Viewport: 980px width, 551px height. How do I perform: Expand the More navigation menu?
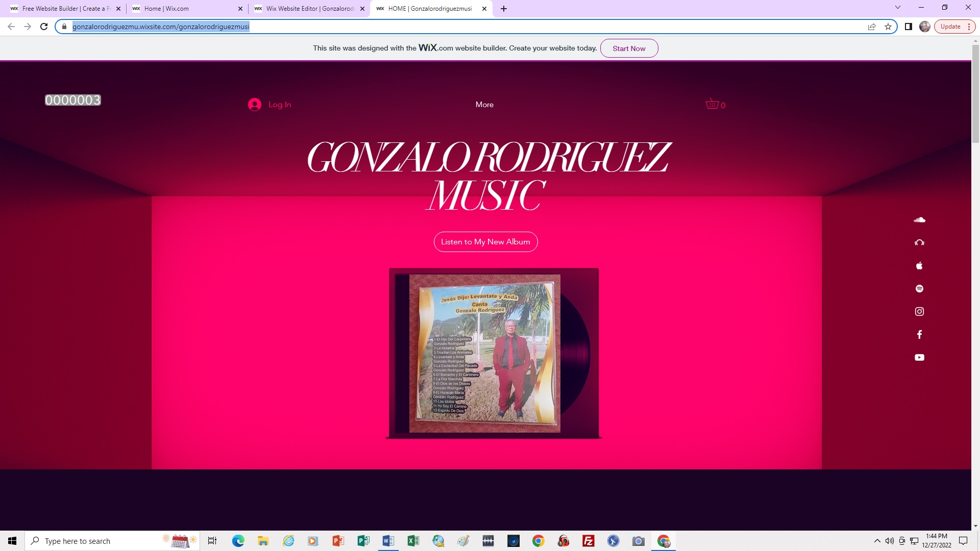pyautogui.click(x=484, y=105)
